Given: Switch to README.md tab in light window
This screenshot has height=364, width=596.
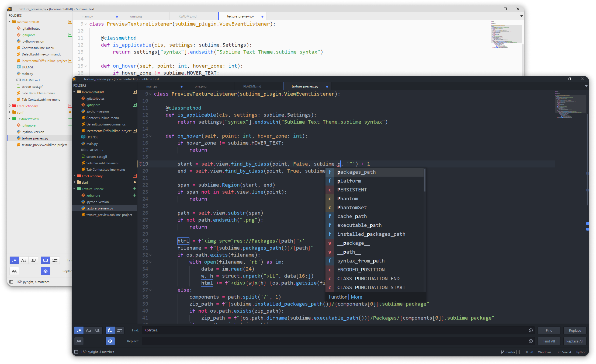Looking at the screenshot, I should pos(194,16).
